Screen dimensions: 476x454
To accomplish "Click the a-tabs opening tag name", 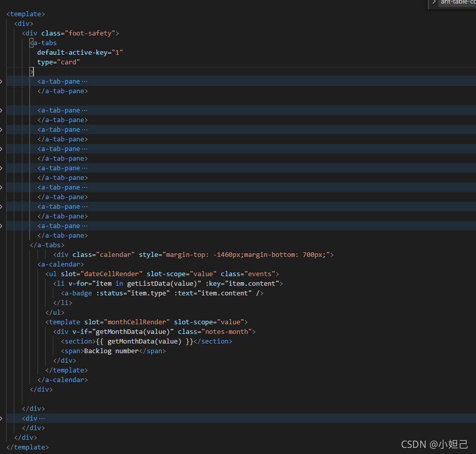I will coord(45,43).
